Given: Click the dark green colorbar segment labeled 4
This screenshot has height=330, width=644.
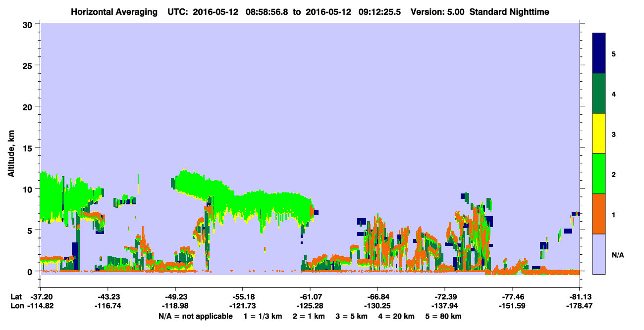Looking at the screenshot, I should [x=599, y=94].
